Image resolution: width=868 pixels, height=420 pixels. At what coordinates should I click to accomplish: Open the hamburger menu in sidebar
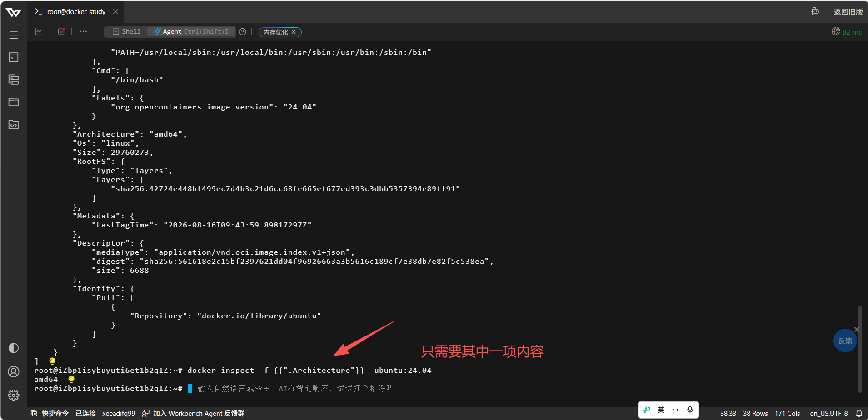tap(14, 35)
